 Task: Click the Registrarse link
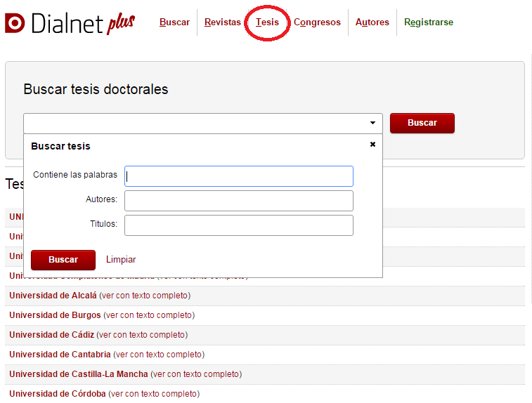click(429, 22)
